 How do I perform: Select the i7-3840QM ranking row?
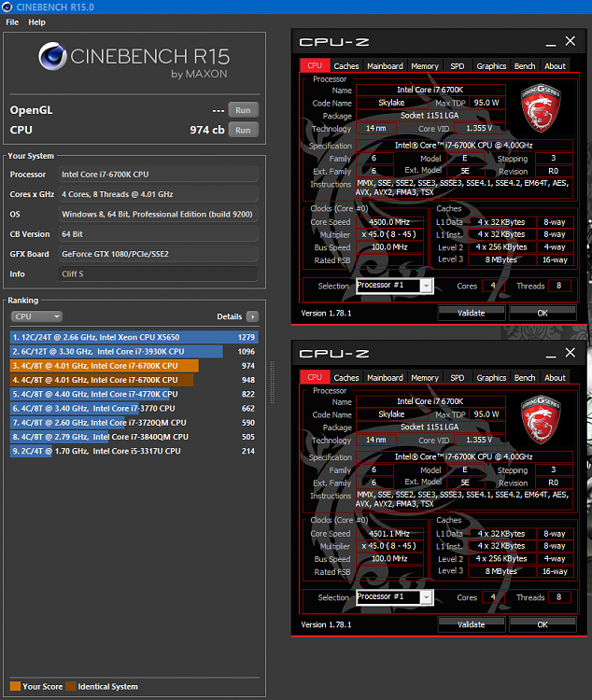point(134,437)
